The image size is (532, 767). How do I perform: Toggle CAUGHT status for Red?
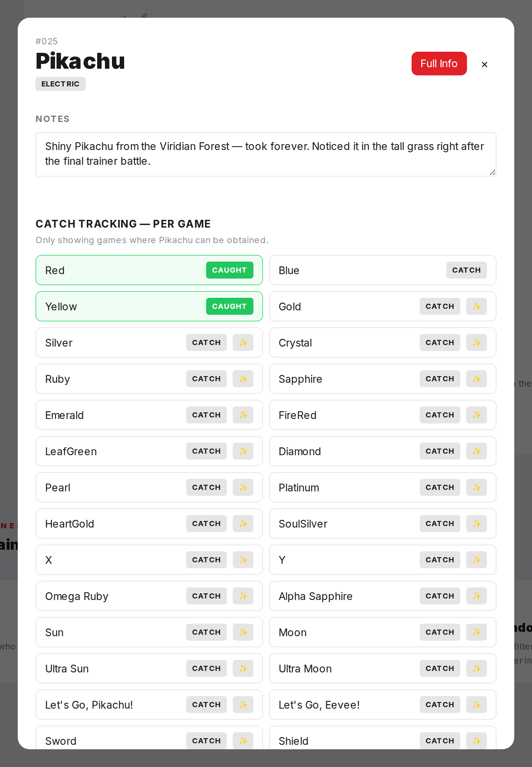tap(229, 270)
